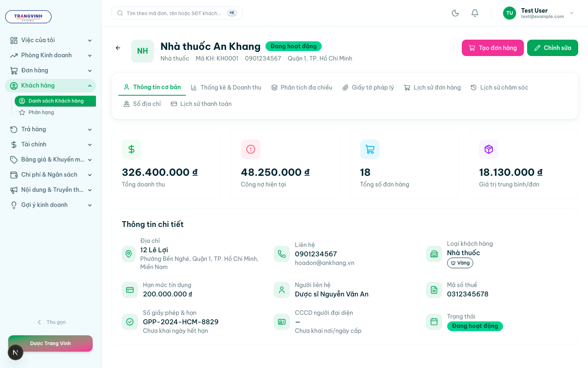This screenshot has width=588, height=368.
Task: Click the credit card icon beside Hạn mức tín dụng
Action: point(130,290)
